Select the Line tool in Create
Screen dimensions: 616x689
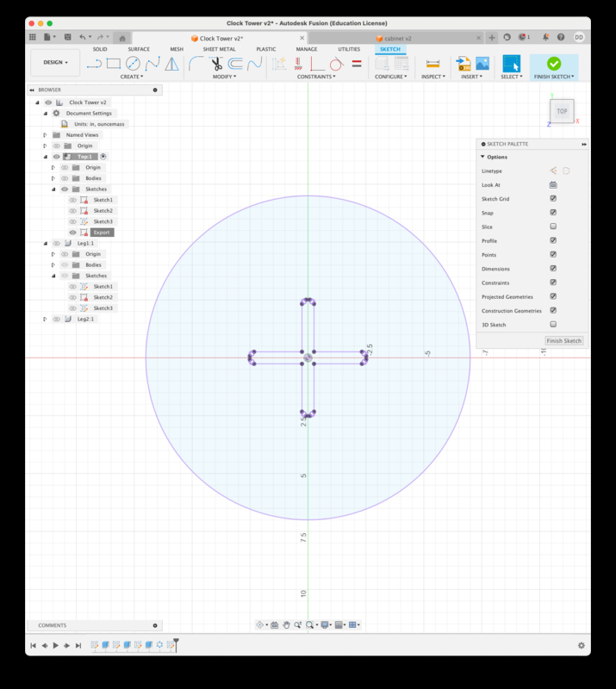click(94, 64)
